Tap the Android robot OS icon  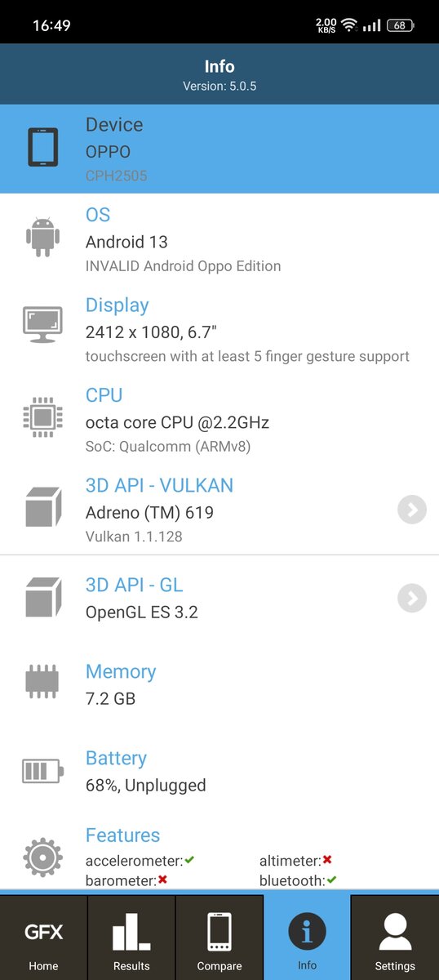point(42,238)
